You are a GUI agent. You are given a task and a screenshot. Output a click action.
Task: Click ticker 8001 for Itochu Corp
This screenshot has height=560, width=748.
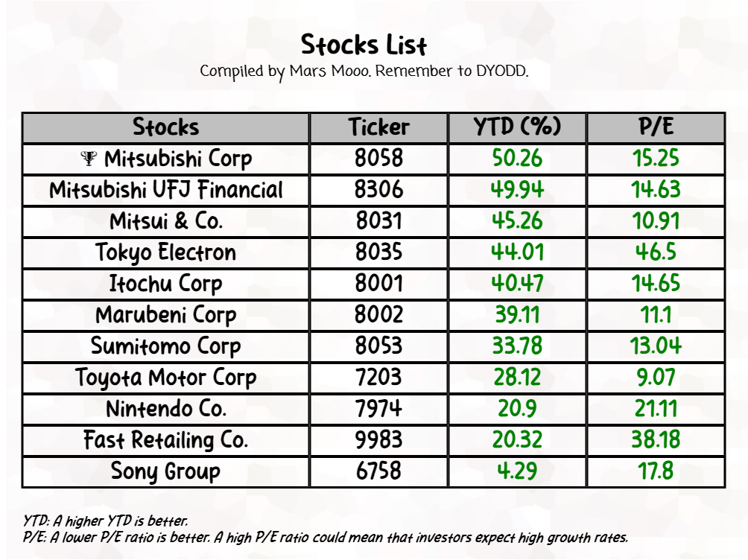pos(378,284)
